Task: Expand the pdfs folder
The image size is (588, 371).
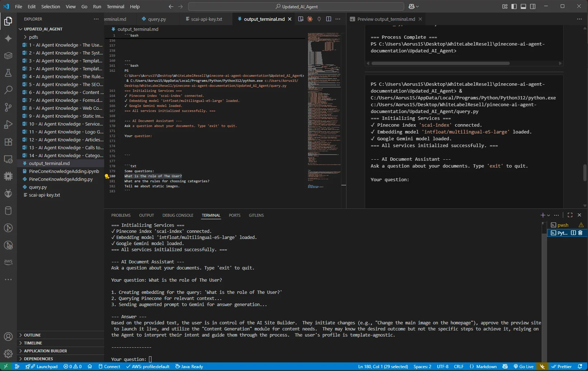Action: tap(33, 37)
